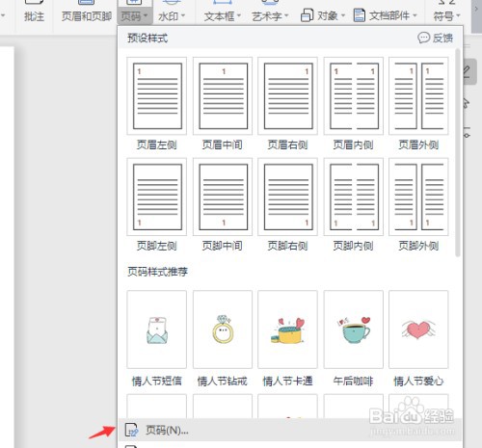Choose the 情人节爱心 heart style
This screenshot has height=448, width=482.
tap(418, 329)
